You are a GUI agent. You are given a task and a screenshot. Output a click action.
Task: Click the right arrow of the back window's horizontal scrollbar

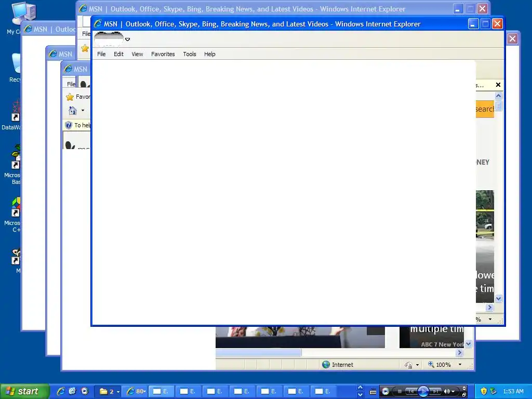(459, 353)
